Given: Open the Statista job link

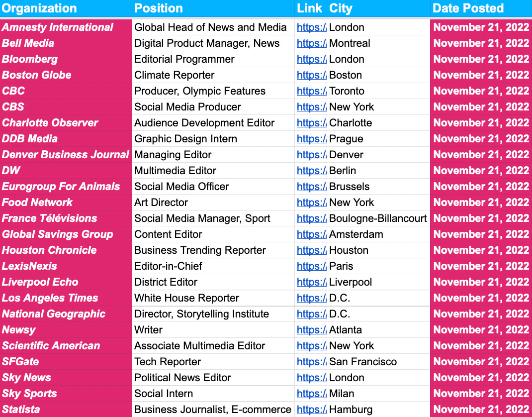Looking at the screenshot, I should click(311, 409).
